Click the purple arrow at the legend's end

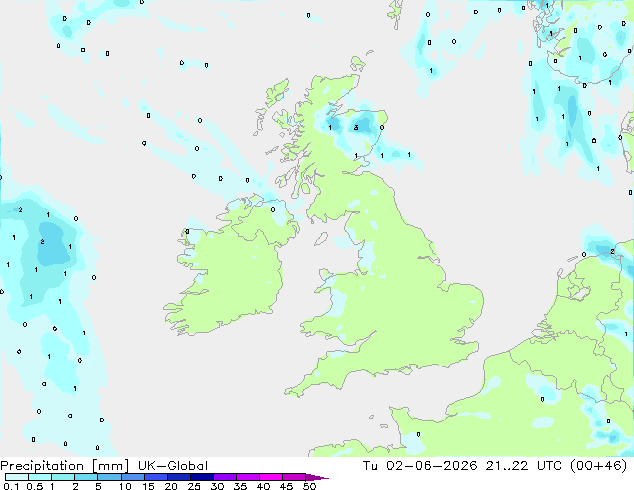pos(317,477)
